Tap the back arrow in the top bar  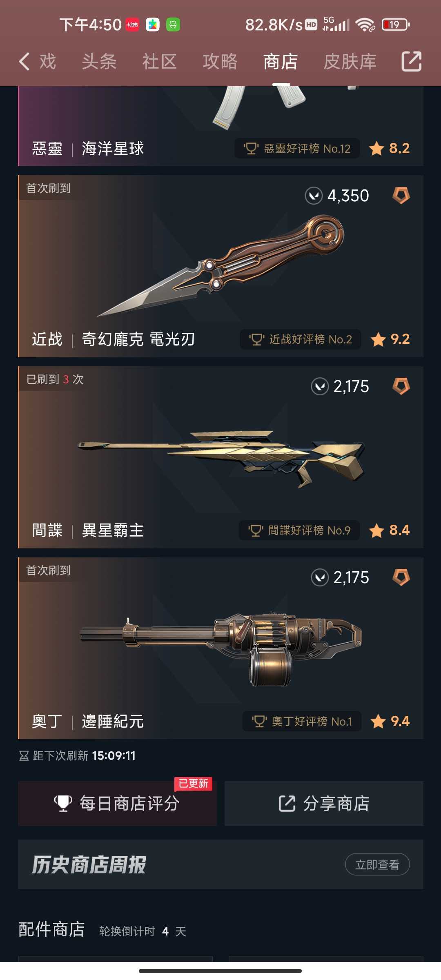point(24,62)
